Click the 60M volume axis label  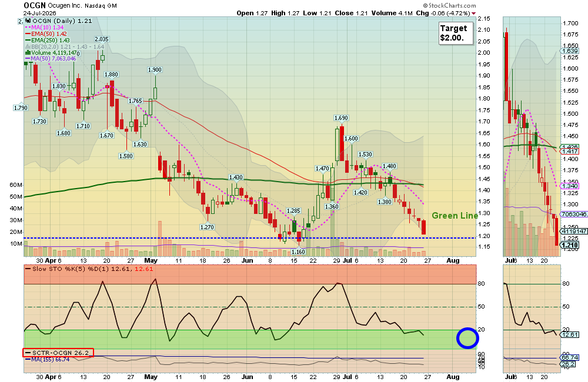16,185
